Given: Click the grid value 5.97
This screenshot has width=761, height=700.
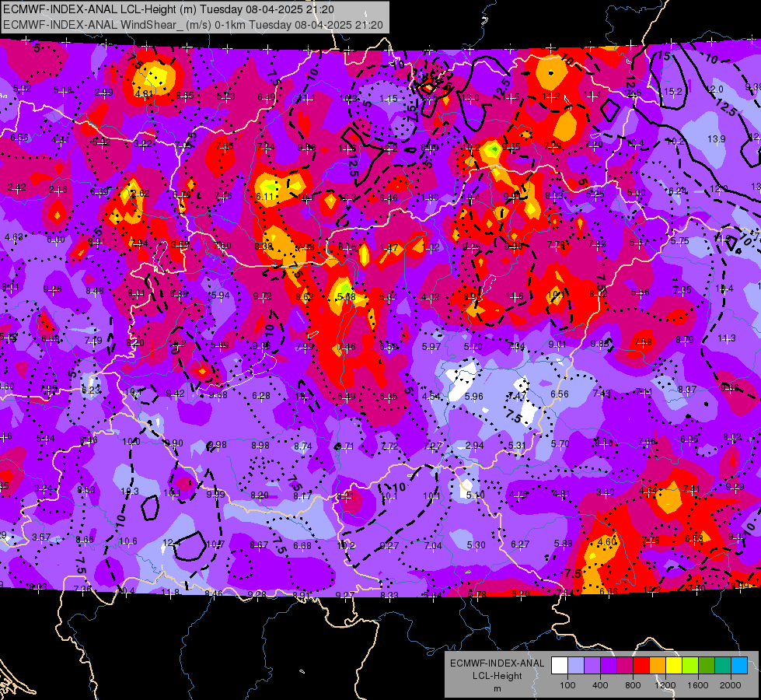Looking at the screenshot, I should pos(431,346).
